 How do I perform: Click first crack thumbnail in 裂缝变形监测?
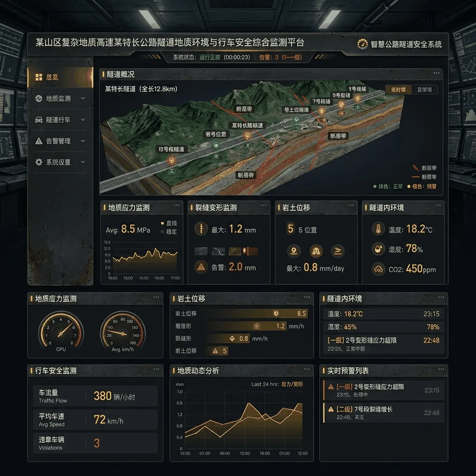click(x=201, y=251)
